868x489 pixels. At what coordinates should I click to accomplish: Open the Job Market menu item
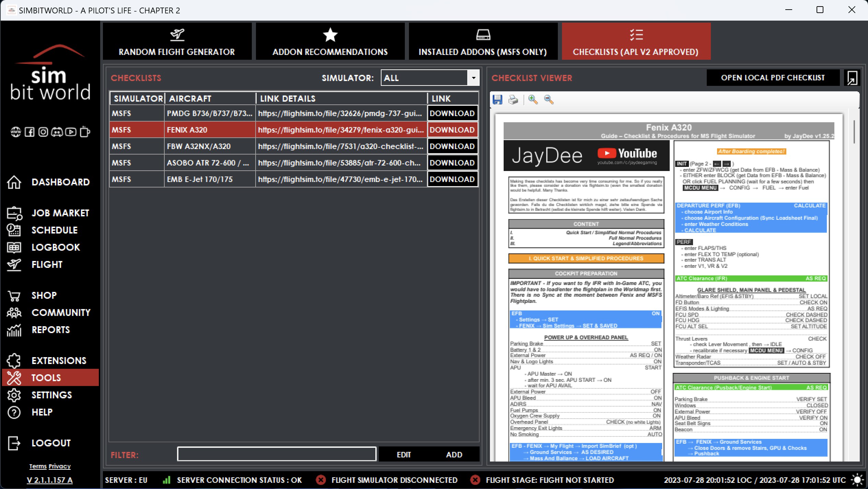(60, 213)
